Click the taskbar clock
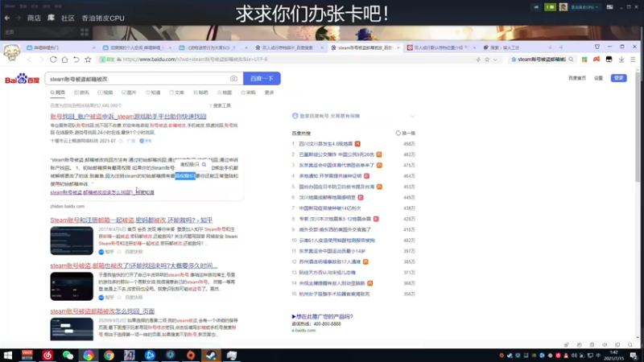644x362 pixels. click(614, 356)
